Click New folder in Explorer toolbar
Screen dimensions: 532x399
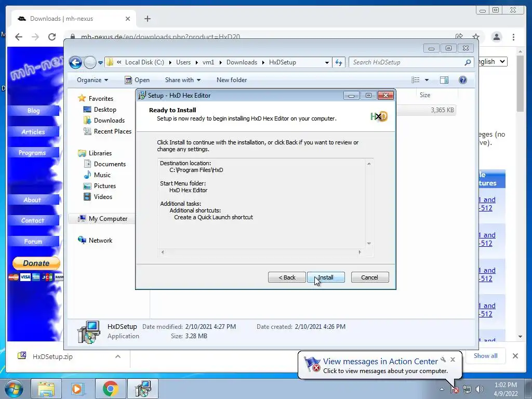click(x=232, y=80)
